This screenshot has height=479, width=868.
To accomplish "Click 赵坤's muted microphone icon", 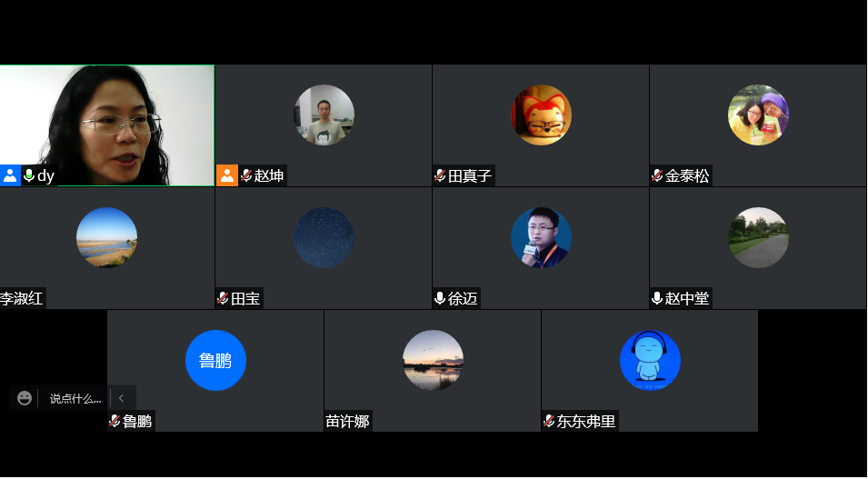I will (x=246, y=175).
